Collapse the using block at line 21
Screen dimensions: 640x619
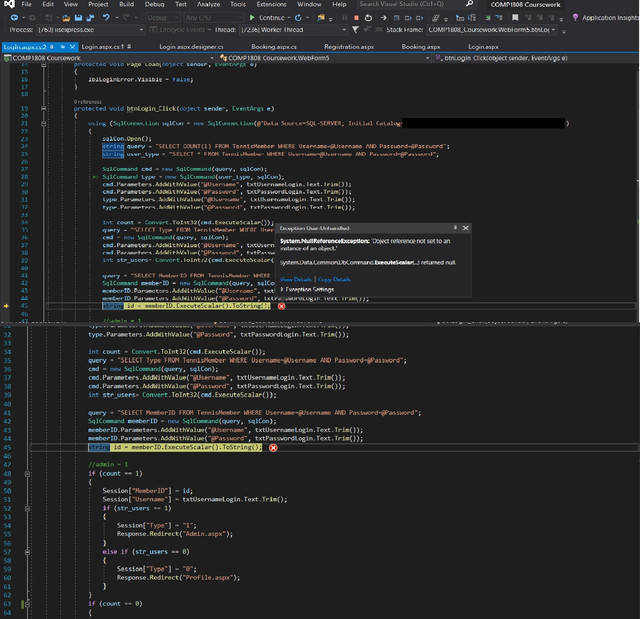coord(44,123)
